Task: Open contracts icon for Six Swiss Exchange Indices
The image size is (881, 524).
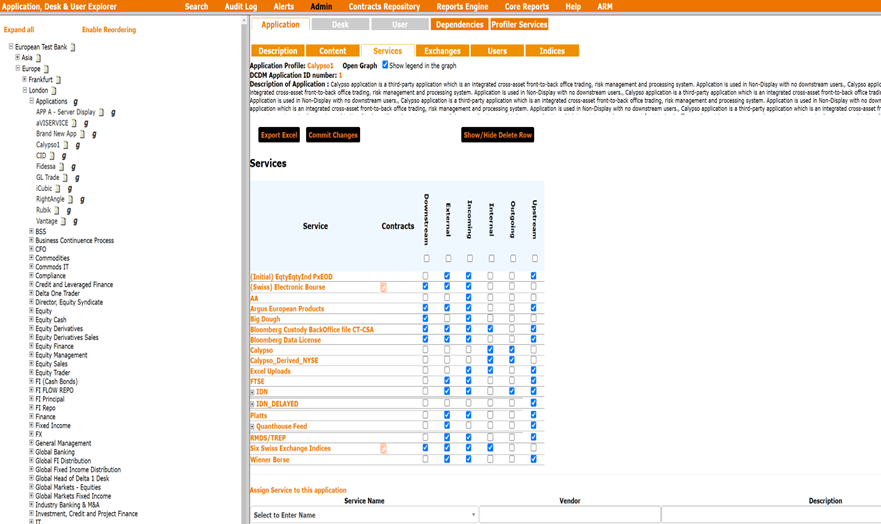Action: point(383,449)
